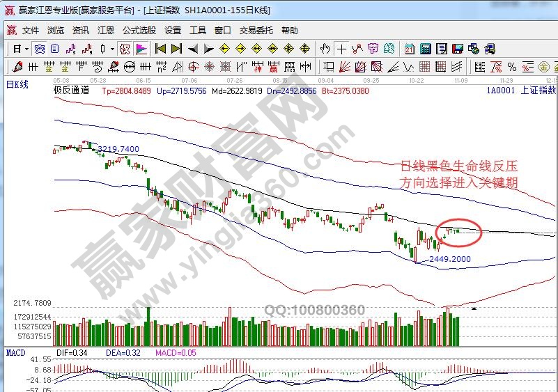Click the 极反通道 indicator name
The width and height of the screenshot is (558, 392).
click(72, 91)
